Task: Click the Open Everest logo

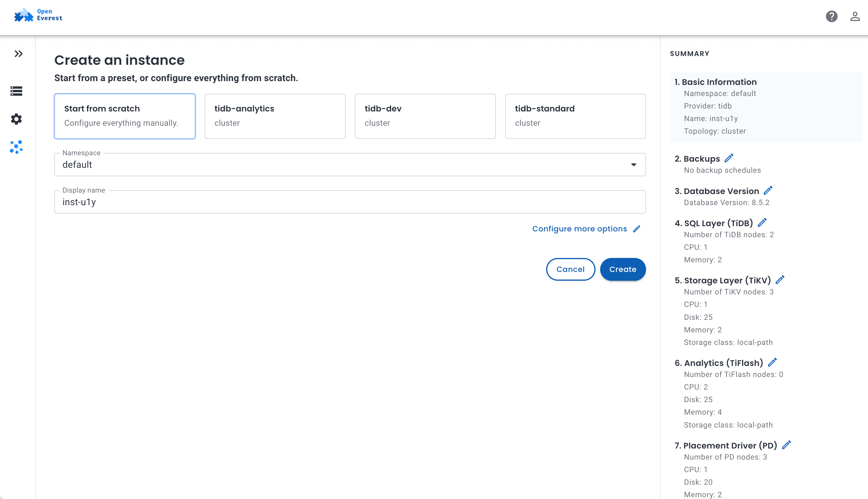Action: 38,15
